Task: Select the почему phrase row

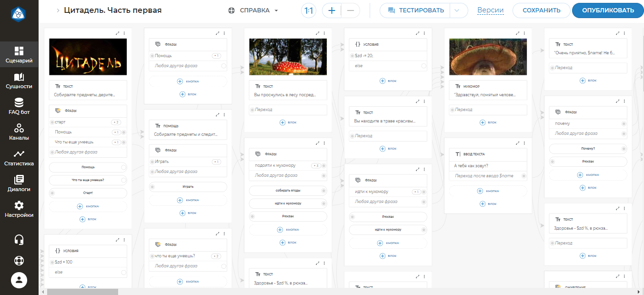Action: (x=588, y=124)
